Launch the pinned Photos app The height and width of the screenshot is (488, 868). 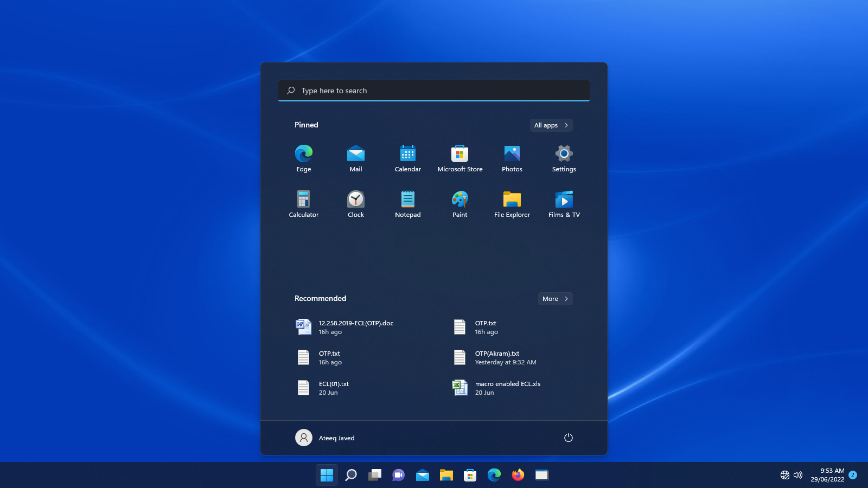tap(512, 158)
